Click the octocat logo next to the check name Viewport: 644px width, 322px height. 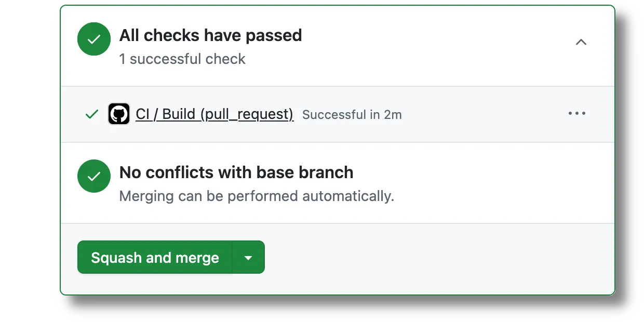pyautogui.click(x=118, y=114)
